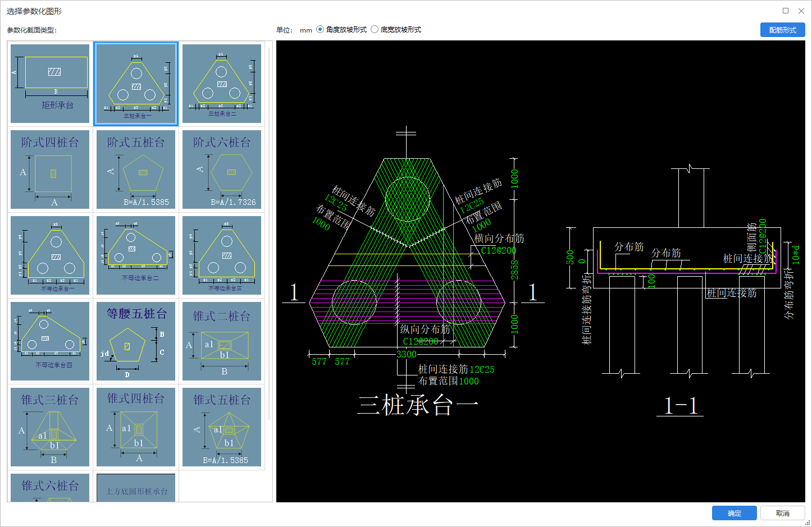Choose the 阶式六桩台 section type
The height and width of the screenshot is (527, 812).
222,169
